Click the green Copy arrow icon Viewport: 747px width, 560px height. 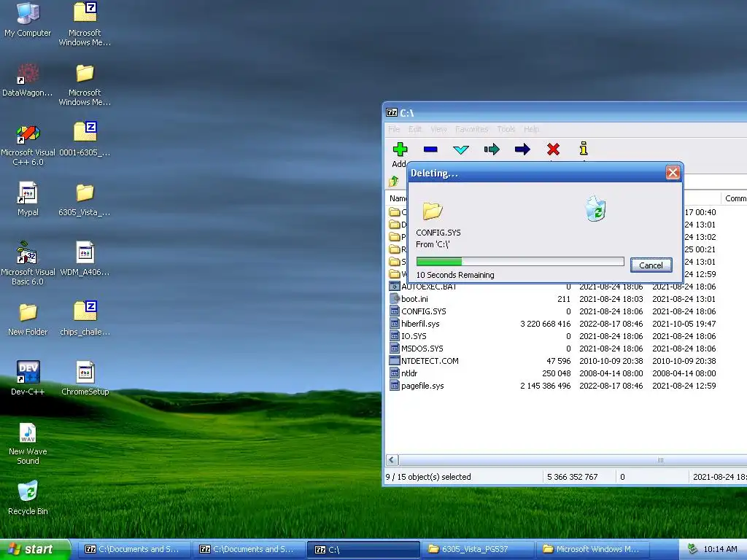point(492,149)
